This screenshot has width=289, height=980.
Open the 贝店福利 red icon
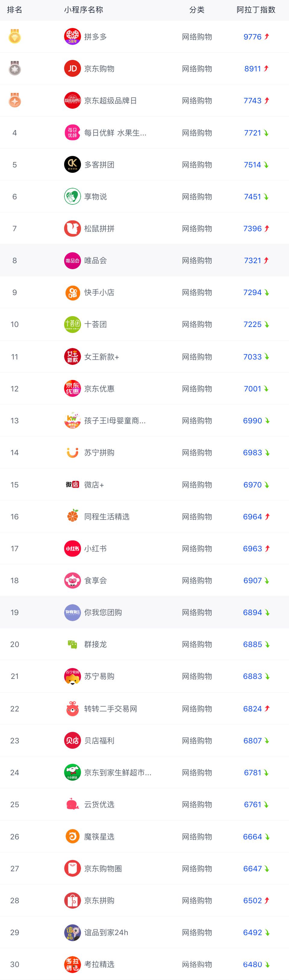72,741
